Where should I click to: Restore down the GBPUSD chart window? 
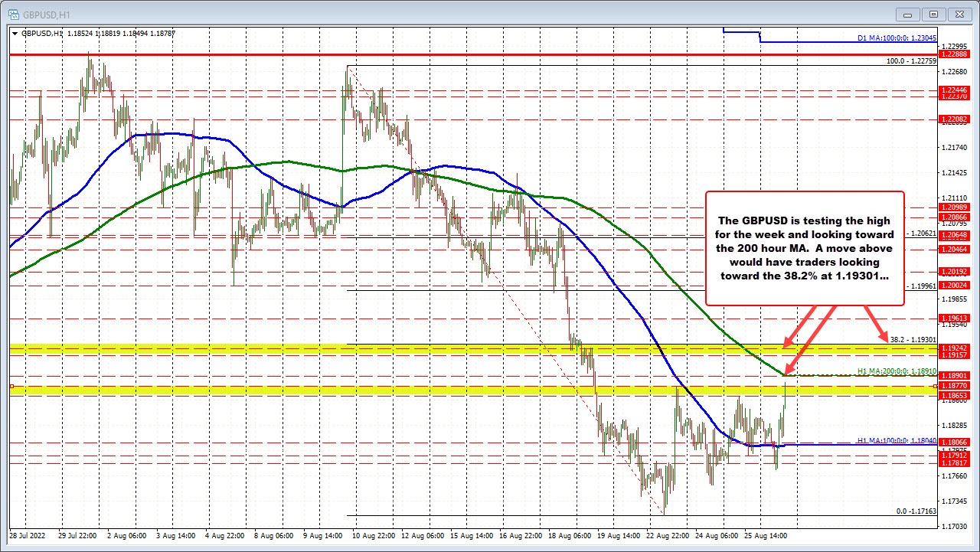tap(933, 14)
